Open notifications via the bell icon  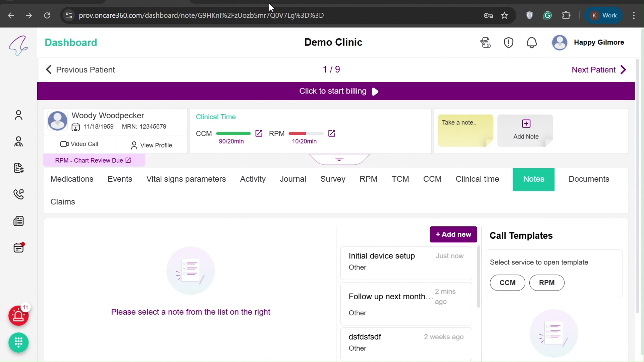[x=532, y=43]
